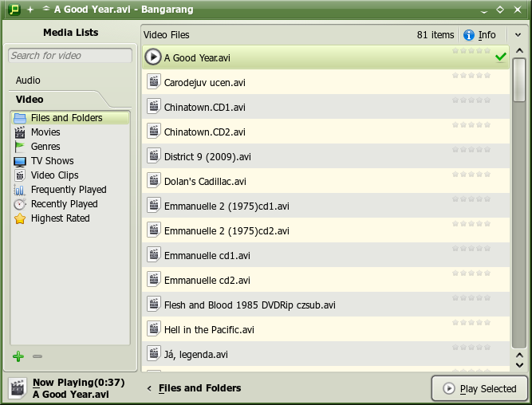This screenshot has width=532, height=405.
Task: Click the video file icon for District 9 (2009).avi
Action: pos(154,156)
